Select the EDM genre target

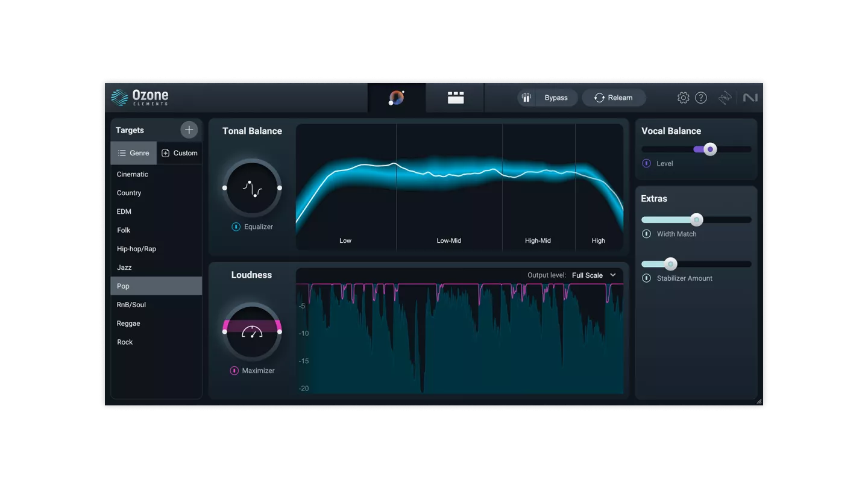pyautogui.click(x=156, y=211)
